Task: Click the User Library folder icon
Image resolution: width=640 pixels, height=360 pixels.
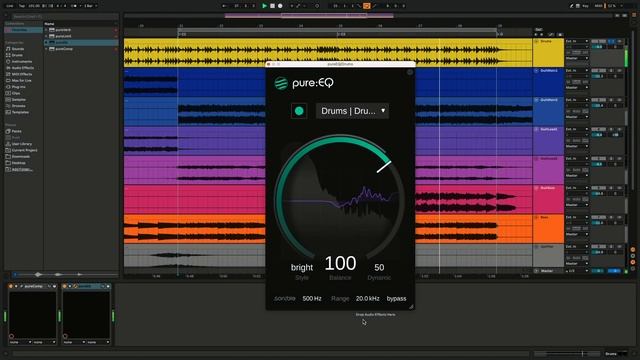Action: click(x=8, y=144)
